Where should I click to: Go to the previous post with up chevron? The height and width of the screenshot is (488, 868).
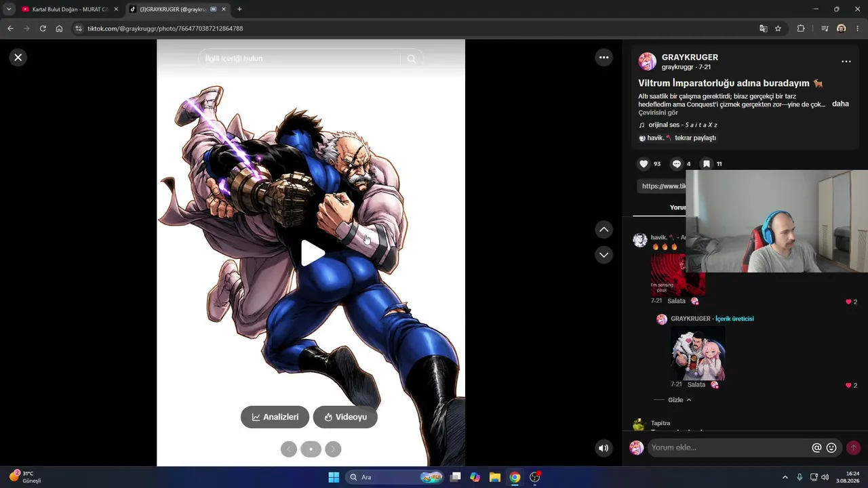(x=604, y=230)
